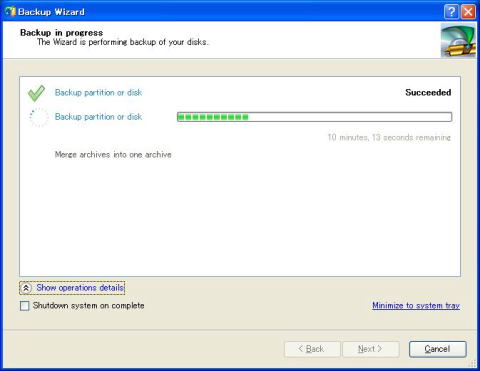This screenshot has height=371, width=480.
Task: Click the double-chevron expand icon
Action: click(26, 288)
